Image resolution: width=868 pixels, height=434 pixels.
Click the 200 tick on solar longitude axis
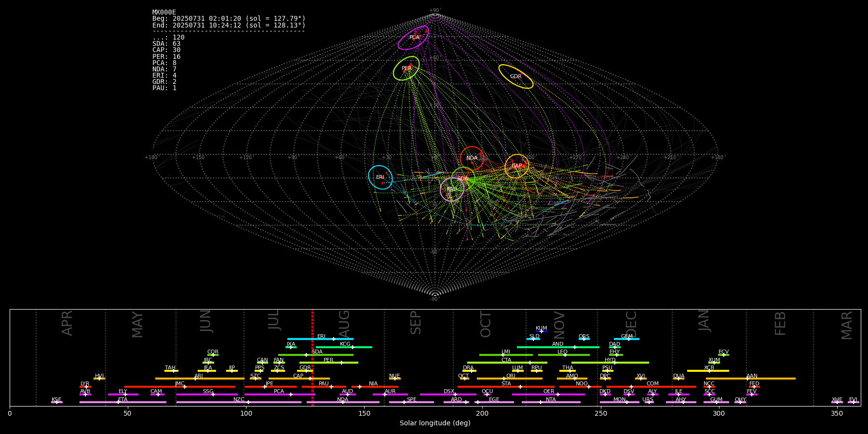(482, 413)
